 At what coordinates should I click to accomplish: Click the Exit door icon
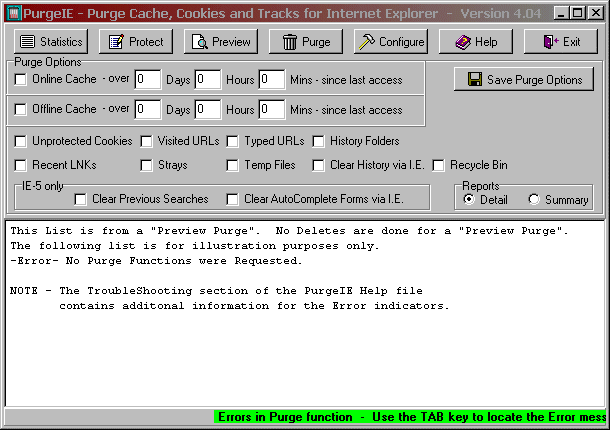point(550,42)
